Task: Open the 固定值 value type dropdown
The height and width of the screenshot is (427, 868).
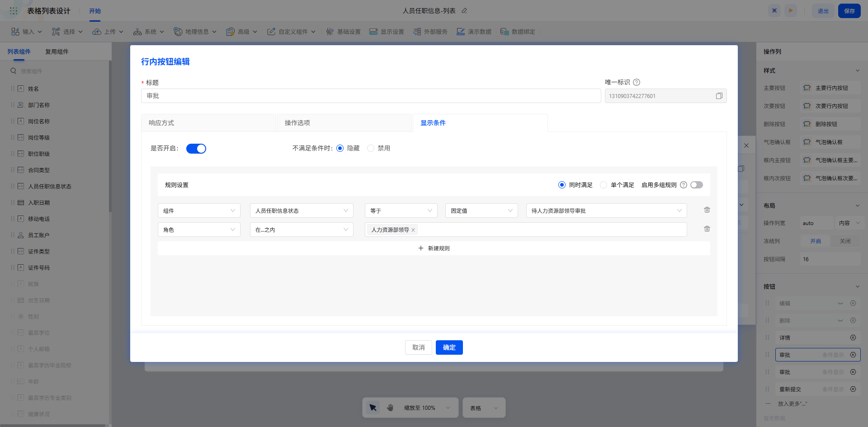Action: [x=481, y=211]
